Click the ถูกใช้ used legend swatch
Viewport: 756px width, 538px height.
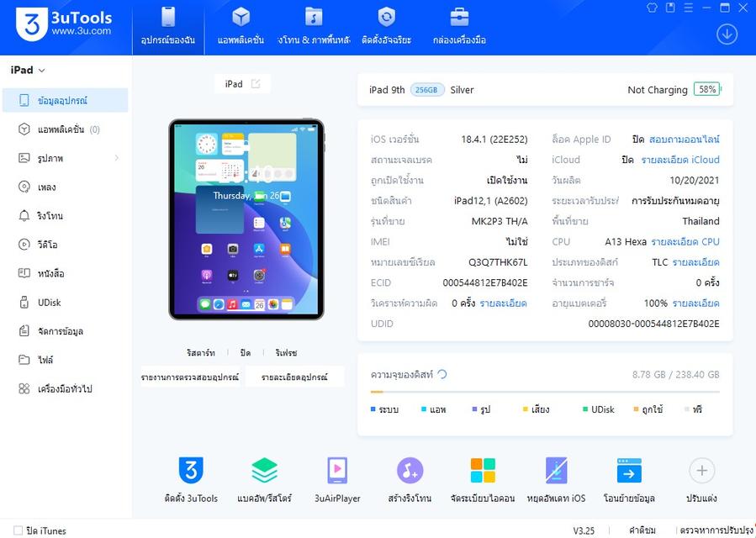pos(636,409)
